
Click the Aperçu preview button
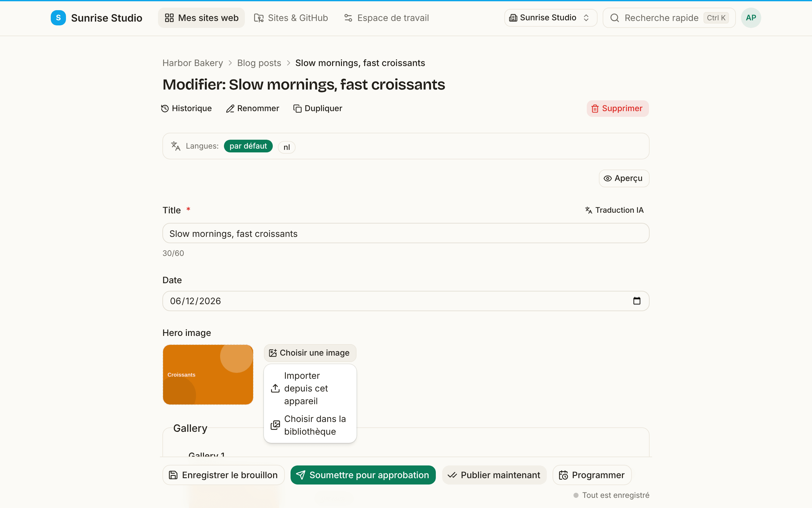(624, 178)
